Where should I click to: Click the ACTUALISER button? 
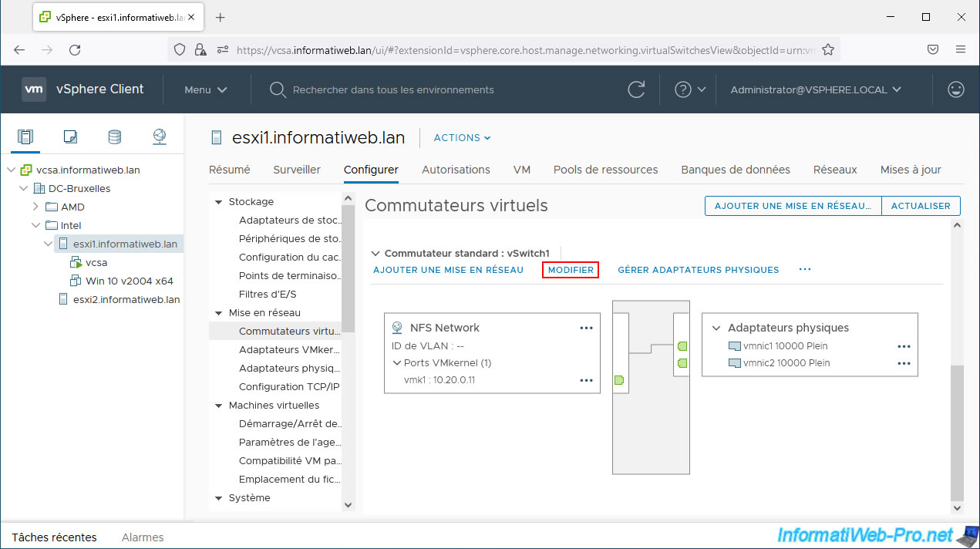[x=921, y=206]
